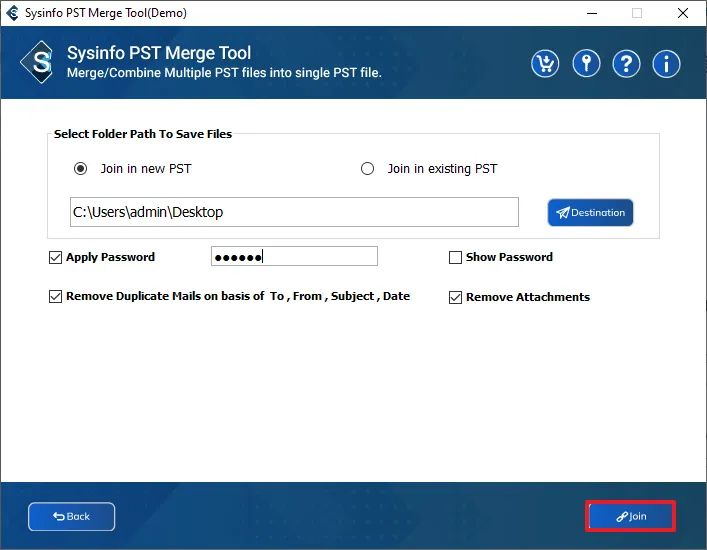Select the Join in new PST option

coord(81,169)
